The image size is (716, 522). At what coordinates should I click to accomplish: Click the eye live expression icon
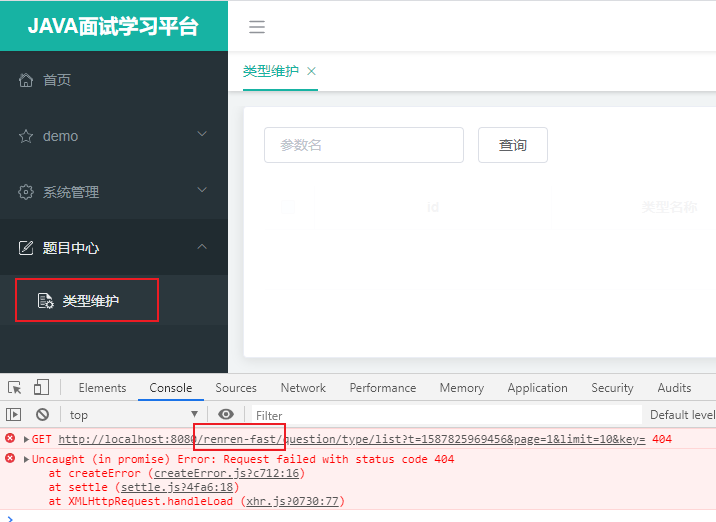(x=226, y=414)
